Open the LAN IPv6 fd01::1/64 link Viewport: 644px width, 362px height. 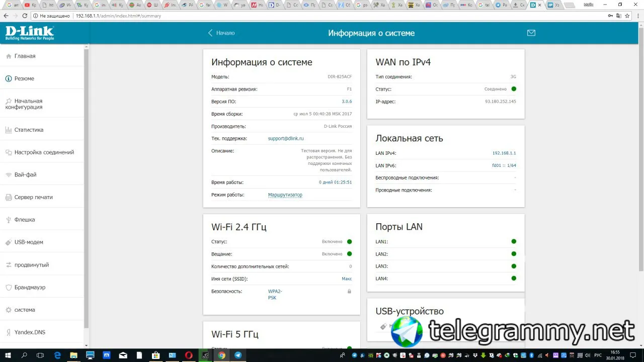coord(504,165)
